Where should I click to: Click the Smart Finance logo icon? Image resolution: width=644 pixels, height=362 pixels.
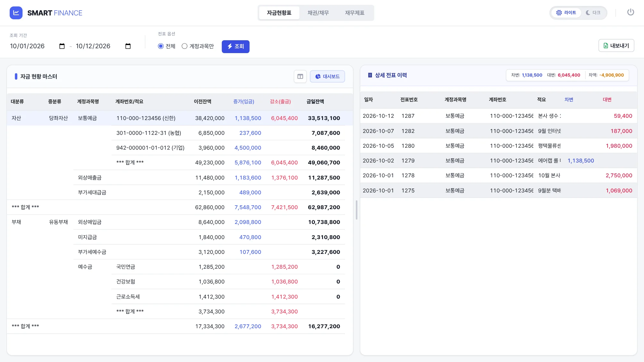point(16,13)
